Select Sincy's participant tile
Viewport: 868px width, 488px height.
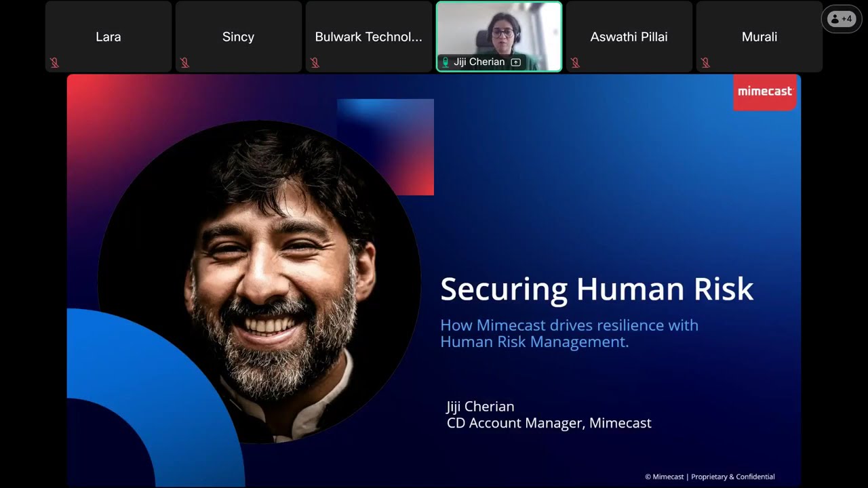(239, 37)
